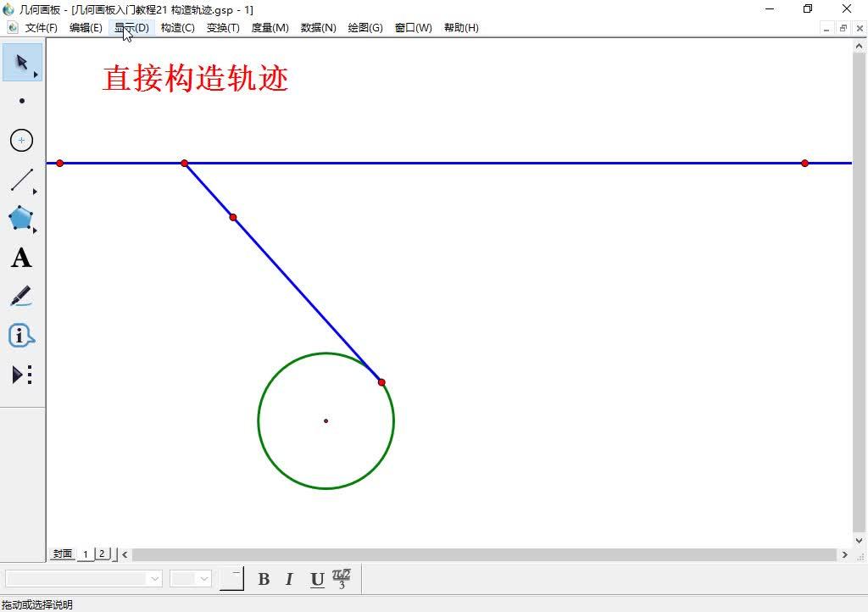Switch to the 封面 page tab

(x=63, y=554)
